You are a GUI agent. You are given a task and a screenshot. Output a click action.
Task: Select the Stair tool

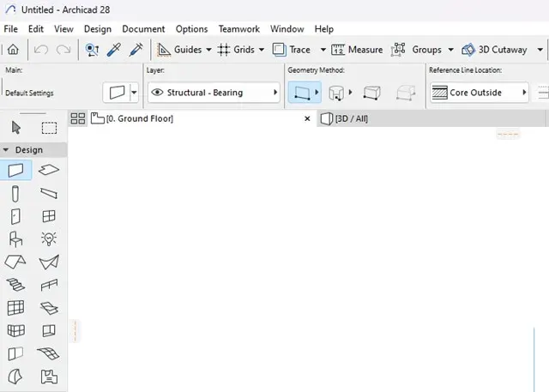(x=15, y=285)
